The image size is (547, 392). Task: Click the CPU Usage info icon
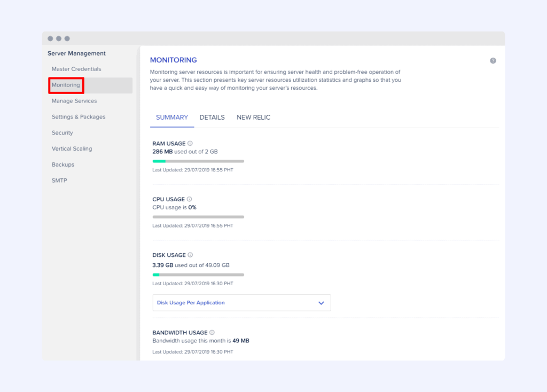[190, 199]
